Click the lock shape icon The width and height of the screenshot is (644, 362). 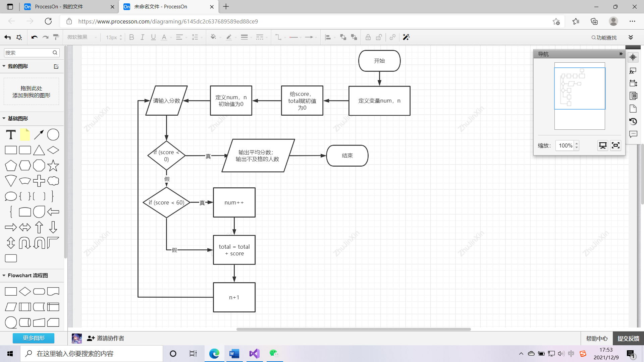coord(368,37)
